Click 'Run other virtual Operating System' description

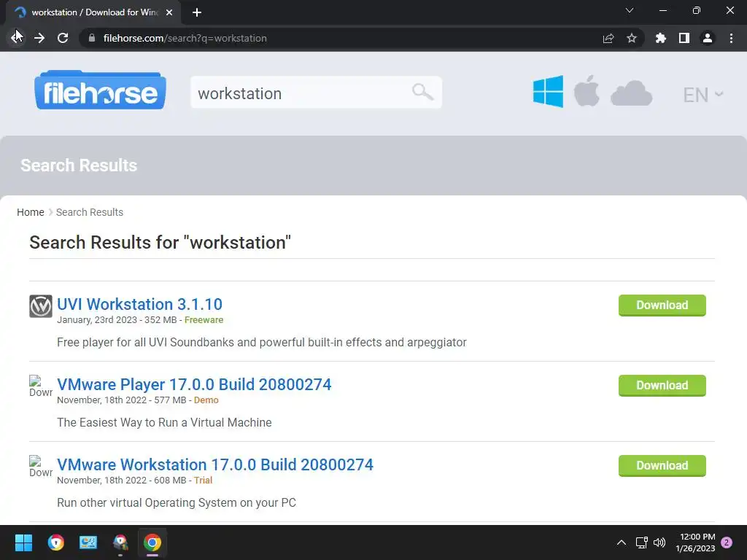point(177,502)
